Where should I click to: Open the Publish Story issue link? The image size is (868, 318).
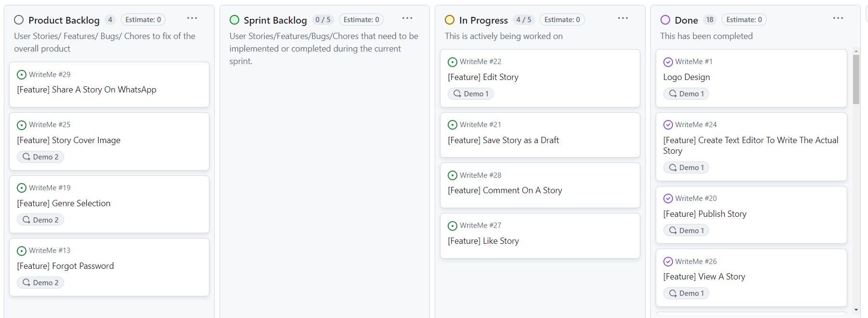click(x=705, y=214)
